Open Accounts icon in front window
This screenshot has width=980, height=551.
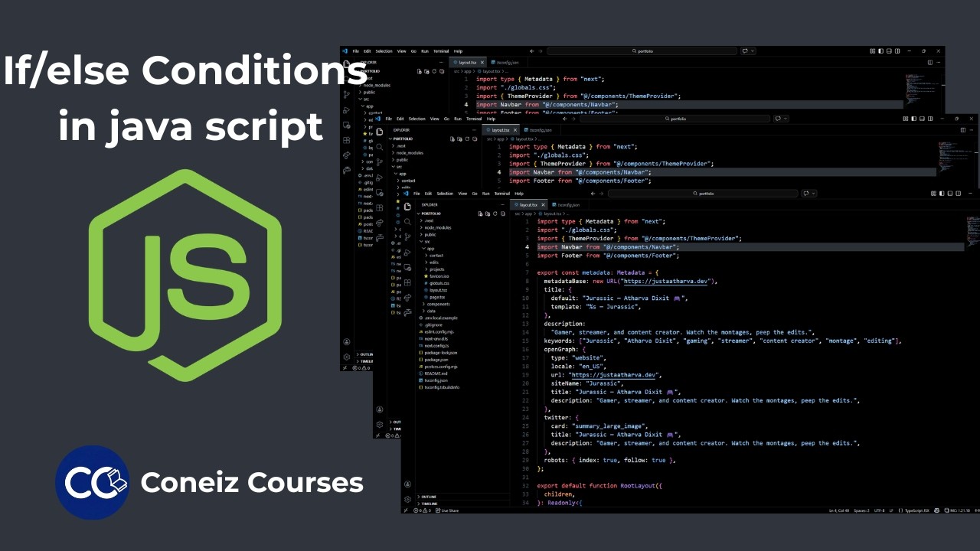pyautogui.click(x=407, y=484)
